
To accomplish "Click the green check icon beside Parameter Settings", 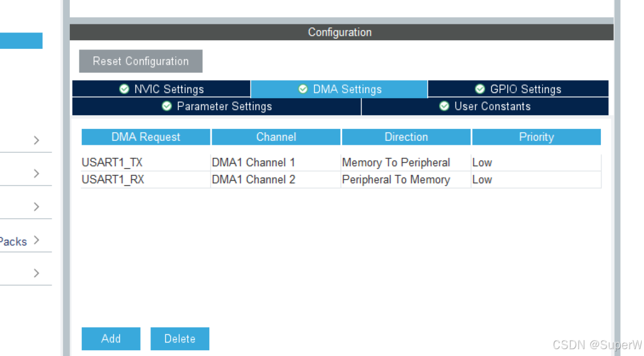I will click(x=167, y=106).
